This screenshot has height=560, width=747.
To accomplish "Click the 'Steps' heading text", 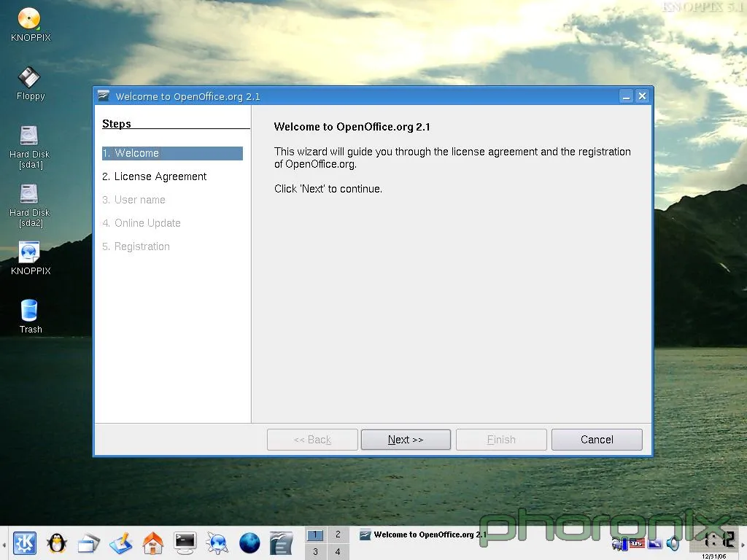I will (x=117, y=124).
